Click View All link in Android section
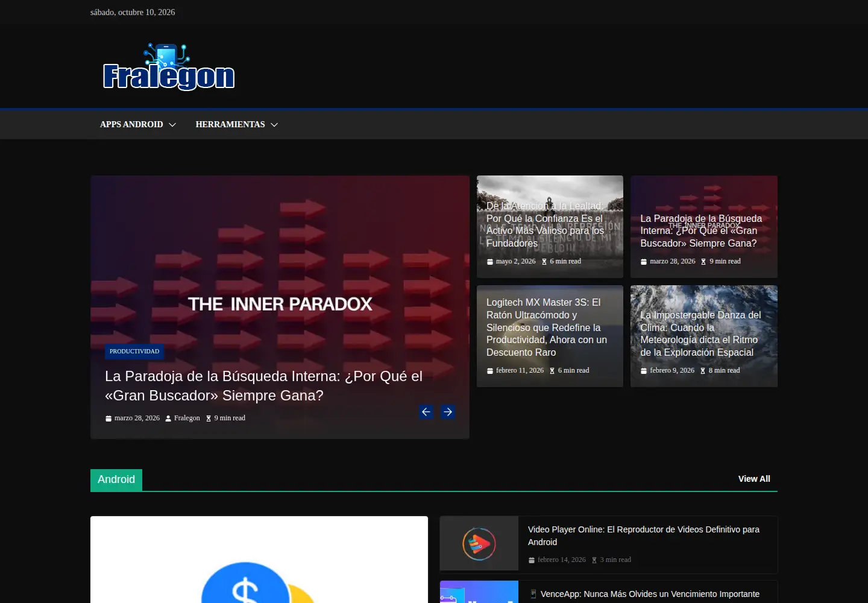This screenshot has height=603, width=868. [754, 479]
